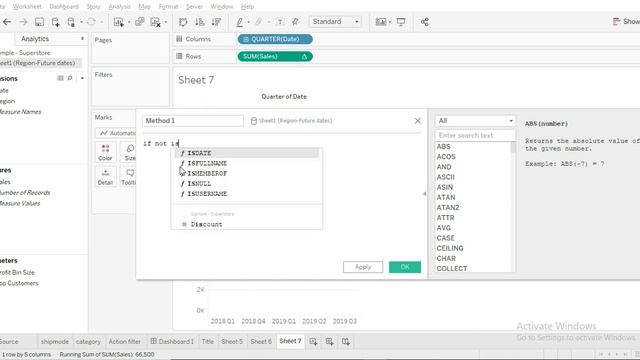
Task: Select ISUSERNAME from the autocomplete list
Action: [x=247, y=194]
